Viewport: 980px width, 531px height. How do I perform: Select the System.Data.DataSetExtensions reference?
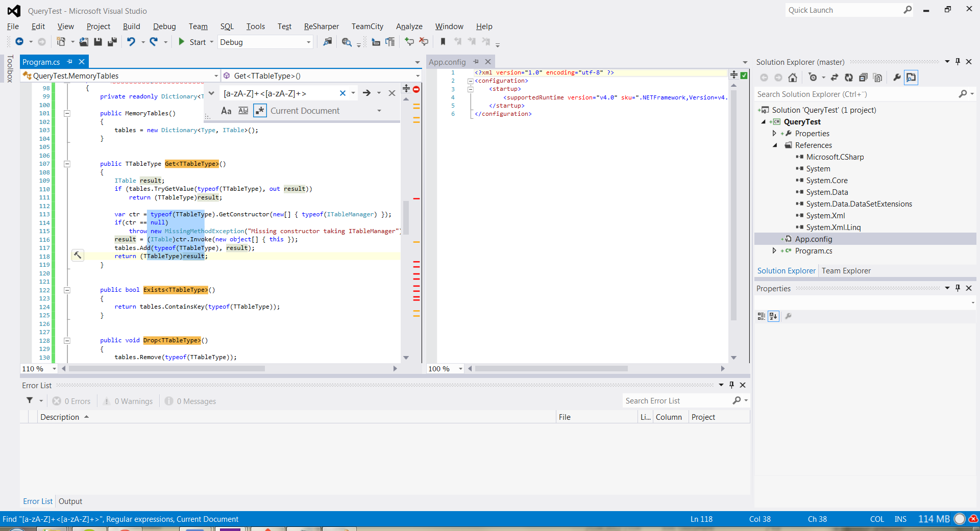coord(859,204)
